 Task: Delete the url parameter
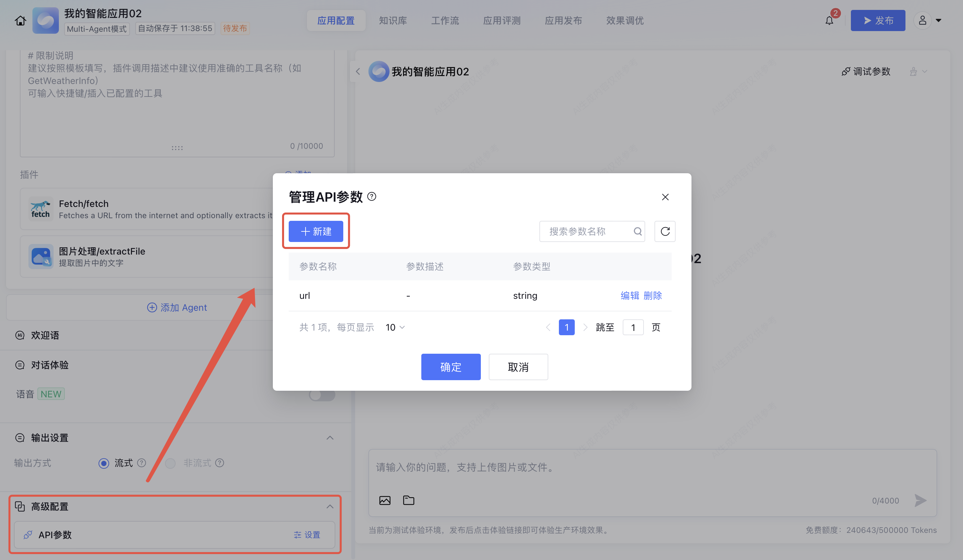(653, 295)
